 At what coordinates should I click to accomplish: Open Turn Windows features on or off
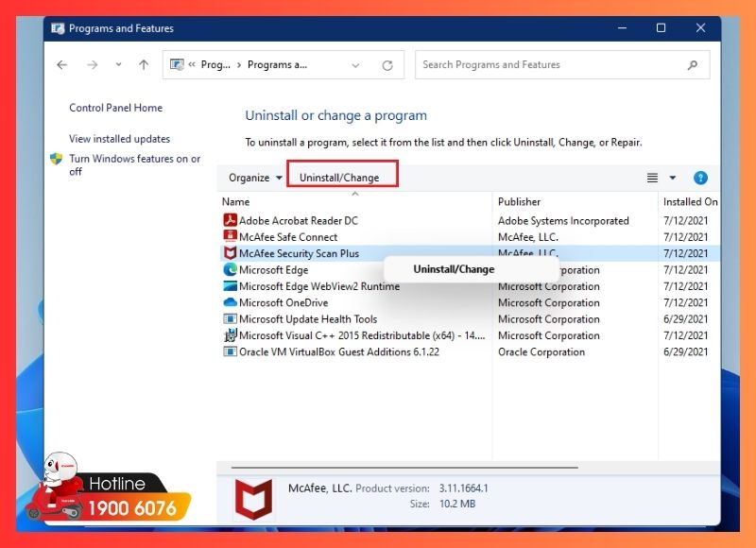135,164
